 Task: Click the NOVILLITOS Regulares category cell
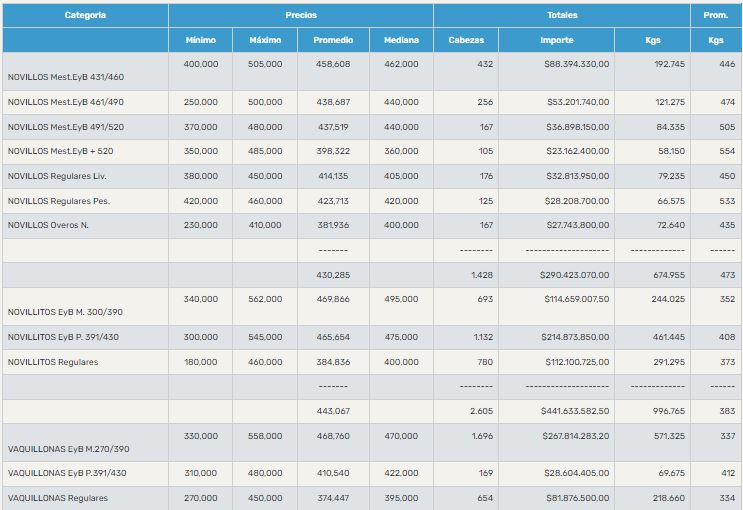53,362
